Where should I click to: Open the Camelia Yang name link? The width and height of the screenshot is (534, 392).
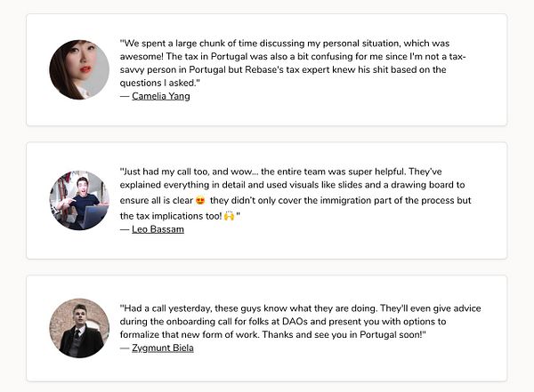click(161, 96)
